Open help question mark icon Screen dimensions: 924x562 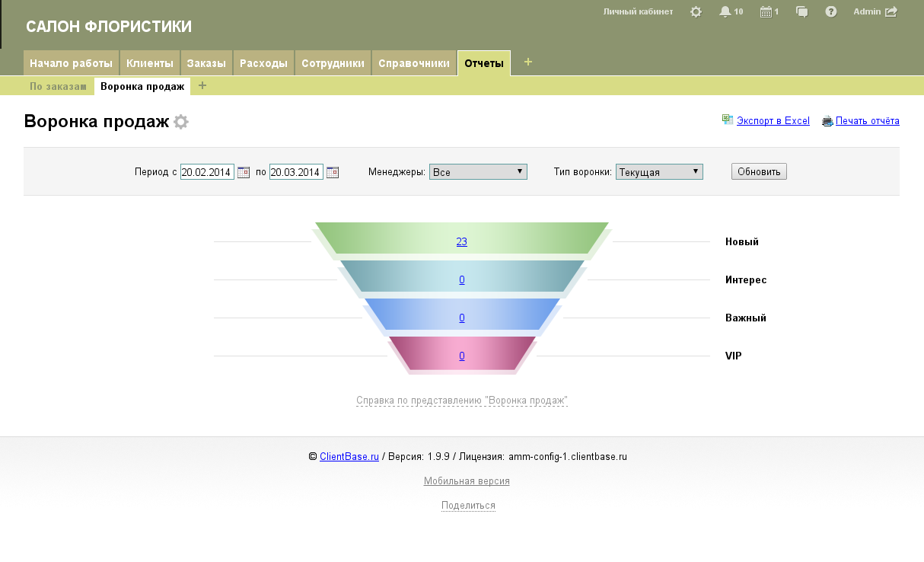[831, 12]
